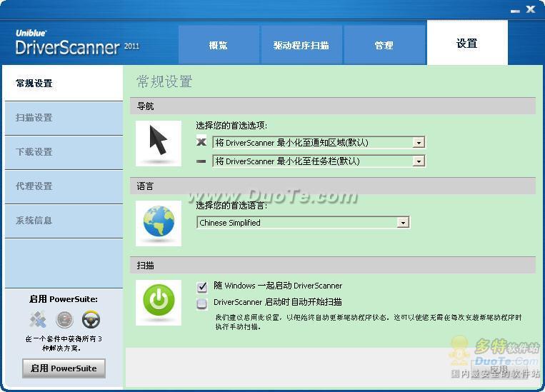This screenshot has height=392, width=545.
Task: Click the PowerSuite steering wheel icon
Action: pyautogui.click(x=91, y=319)
